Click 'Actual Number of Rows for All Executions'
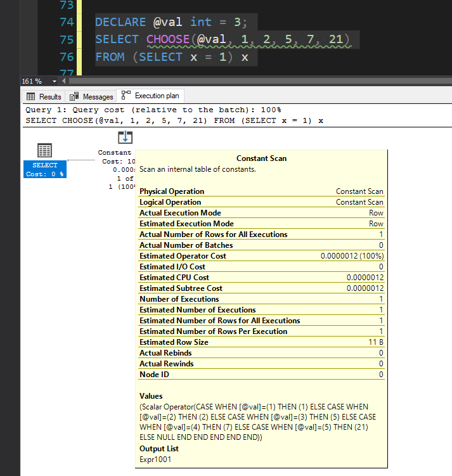The height and width of the screenshot is (476, 452). click(x=261, y=235)
